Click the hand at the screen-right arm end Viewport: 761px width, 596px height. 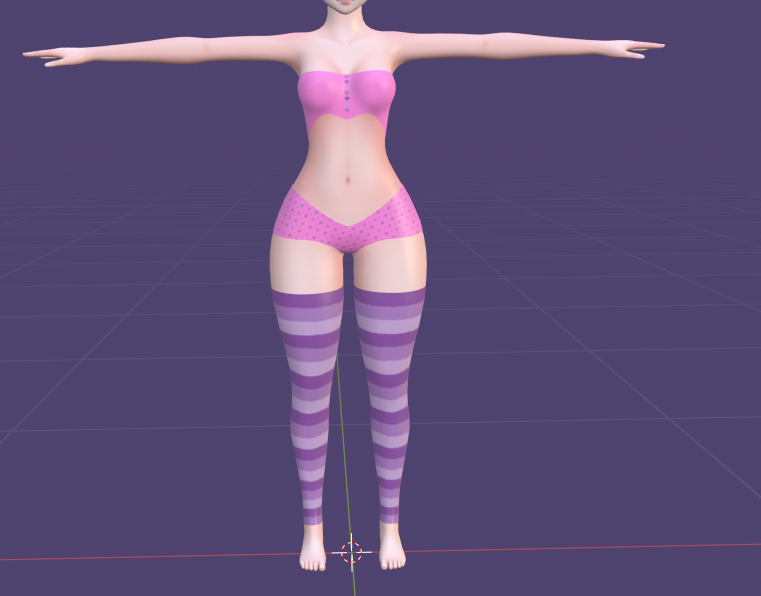pos(640,46)
